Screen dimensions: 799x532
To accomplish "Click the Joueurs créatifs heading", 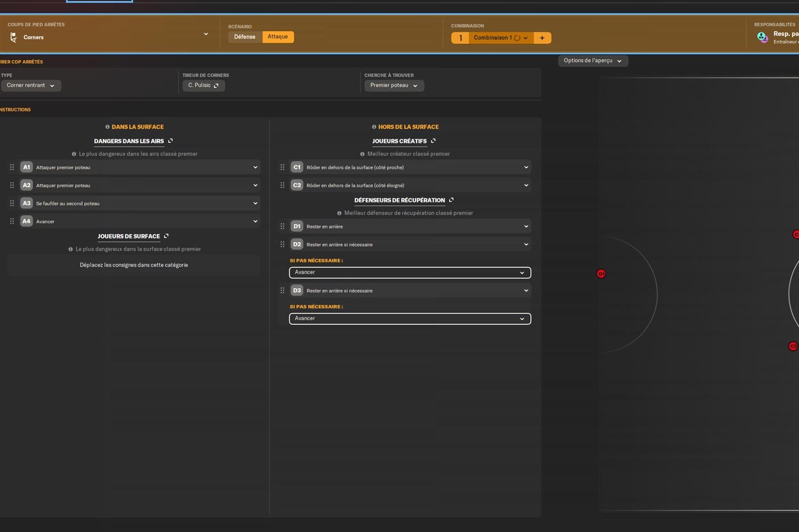I will [399, 141].
